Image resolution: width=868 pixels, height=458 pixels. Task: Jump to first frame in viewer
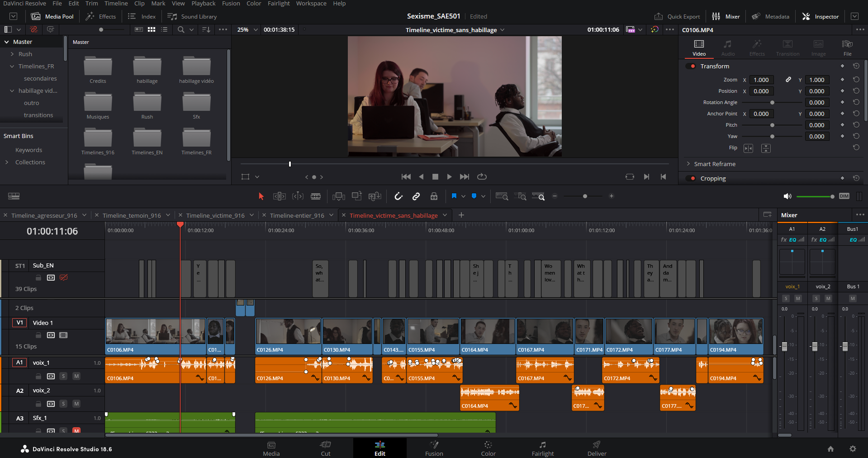click(406, 177)
